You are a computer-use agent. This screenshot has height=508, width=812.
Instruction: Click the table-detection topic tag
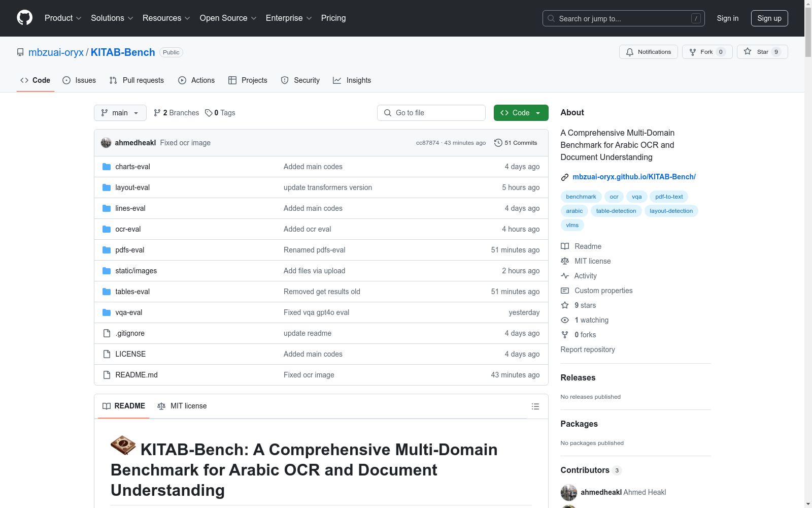coord(616,211)
